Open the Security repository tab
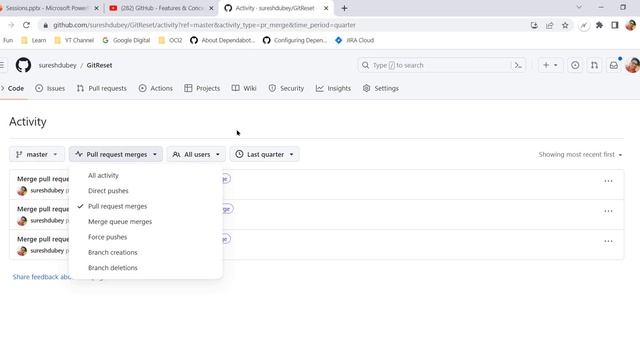640x360 pixels. (x=286, y=88)
